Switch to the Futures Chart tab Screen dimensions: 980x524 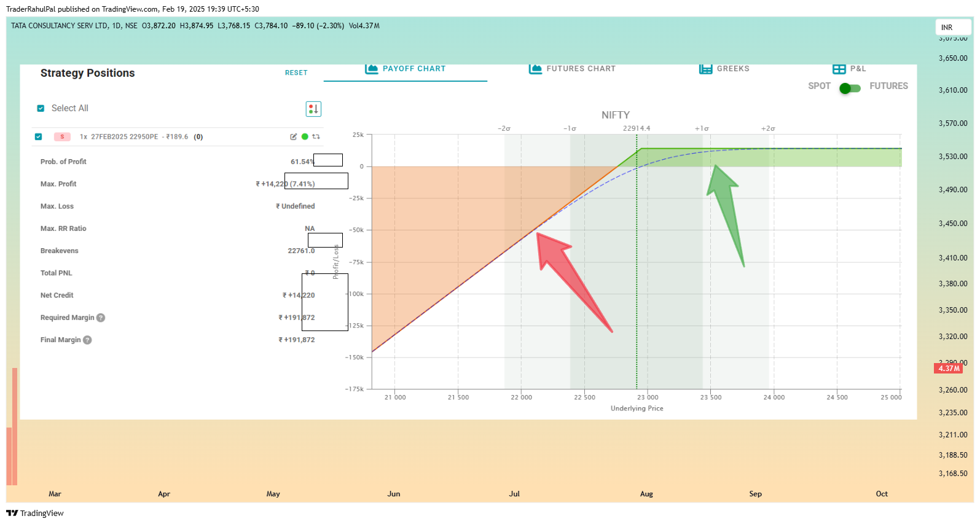(572, 69)
